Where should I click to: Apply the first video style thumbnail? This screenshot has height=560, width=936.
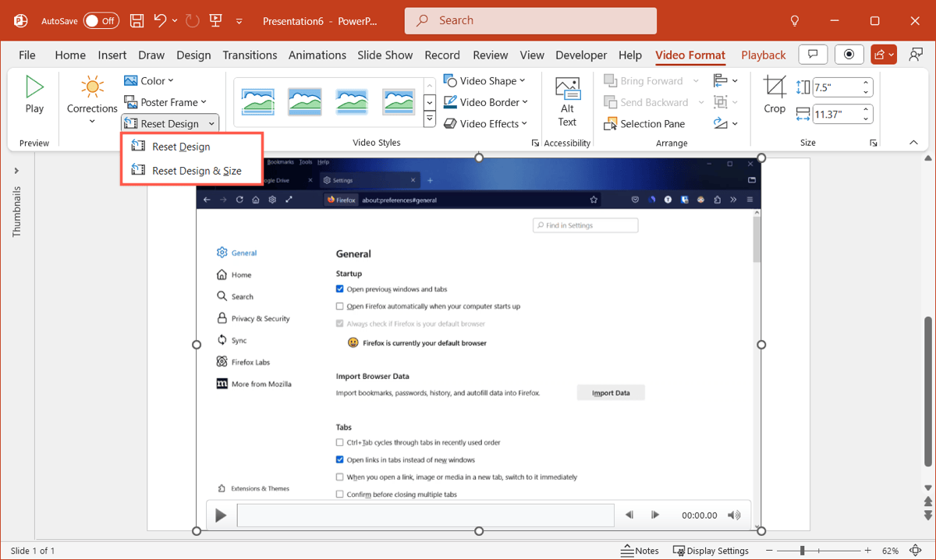coord(258,101)
